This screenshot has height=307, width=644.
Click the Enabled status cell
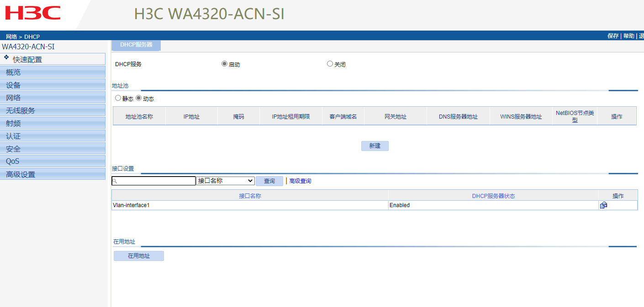pyautogui.click(x=493, y=205)
